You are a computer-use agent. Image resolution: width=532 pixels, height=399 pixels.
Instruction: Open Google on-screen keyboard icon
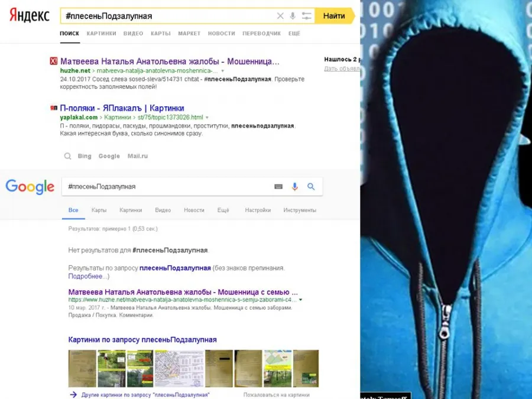coord(278,187)
